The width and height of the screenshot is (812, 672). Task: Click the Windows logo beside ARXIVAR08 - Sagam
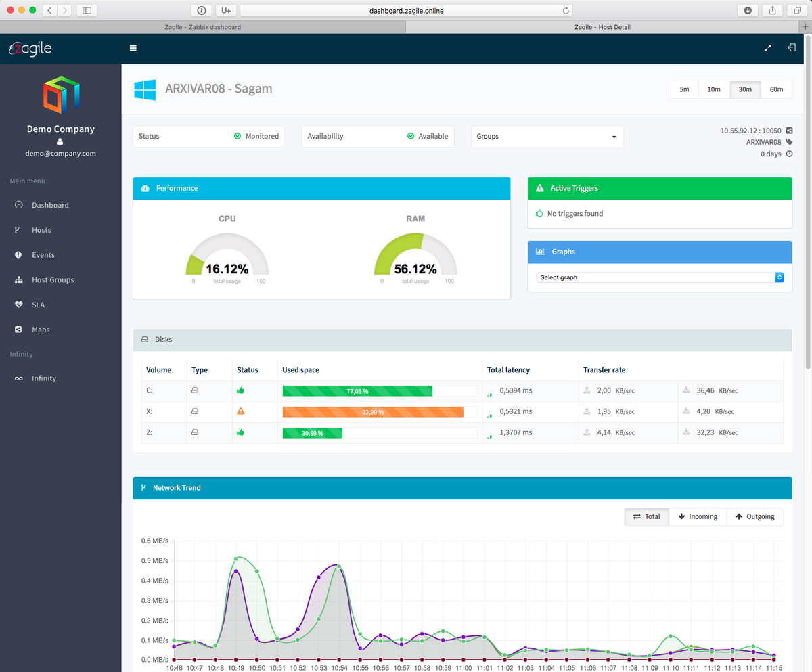[145, 89]
